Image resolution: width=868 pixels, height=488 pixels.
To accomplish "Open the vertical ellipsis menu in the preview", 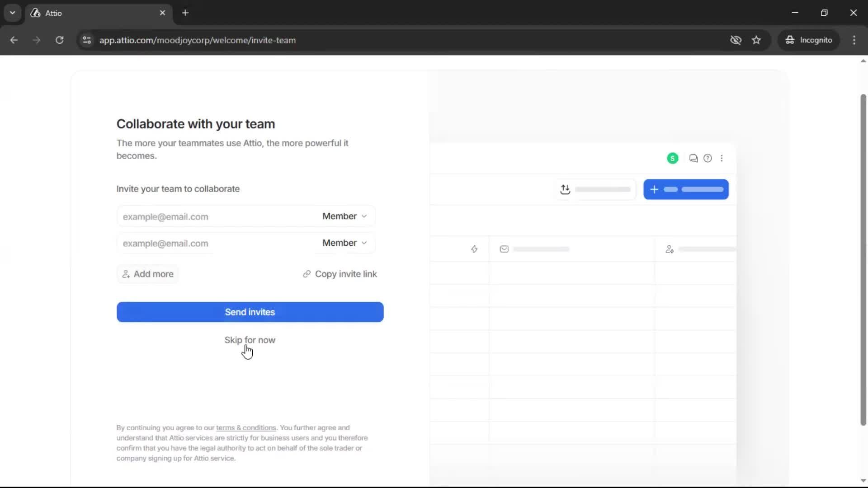I will [722, 158].
